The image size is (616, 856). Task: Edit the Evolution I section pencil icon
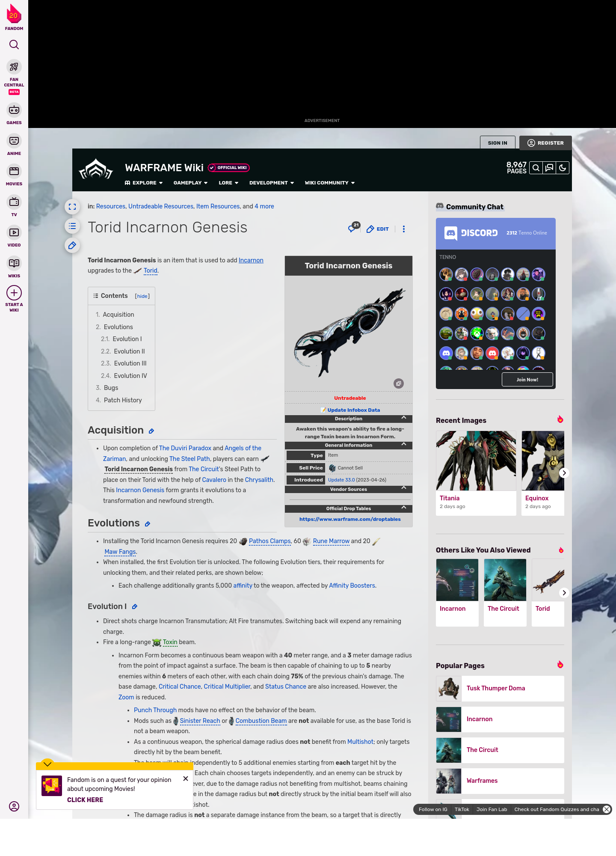coord(135,607)
